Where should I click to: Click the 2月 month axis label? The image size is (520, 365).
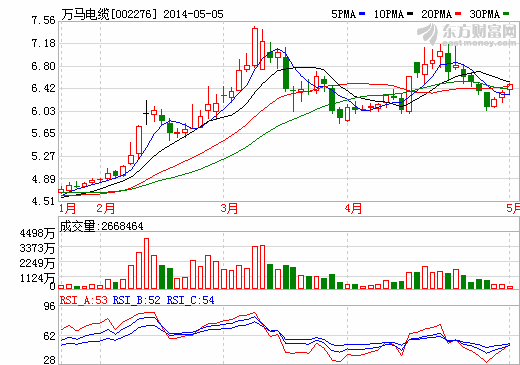(106, 208)
